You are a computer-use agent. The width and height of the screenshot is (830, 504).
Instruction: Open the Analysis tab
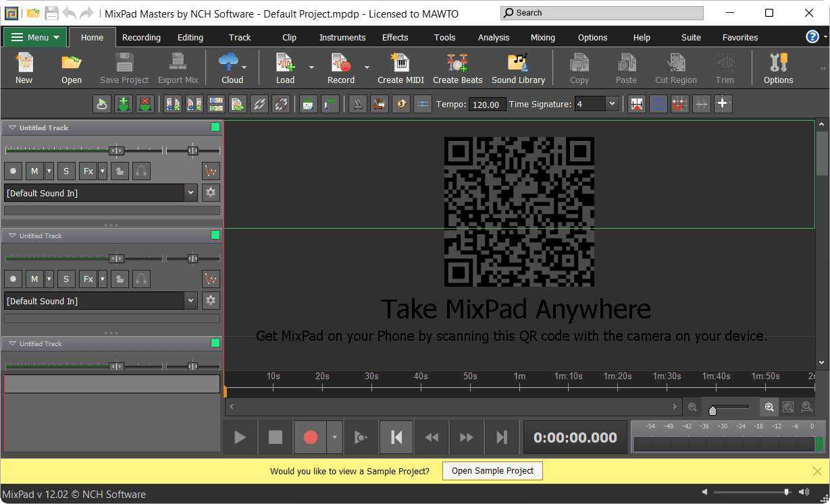click(494, 37)
